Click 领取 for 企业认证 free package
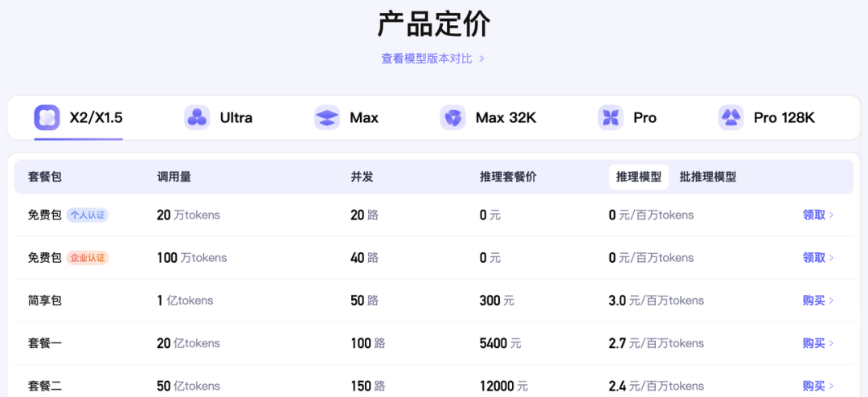 (x=818, y=257)
